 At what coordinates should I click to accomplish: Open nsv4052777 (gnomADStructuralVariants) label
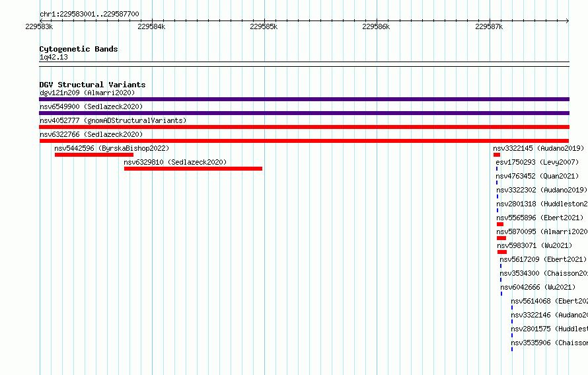click(x=113, y=120)
